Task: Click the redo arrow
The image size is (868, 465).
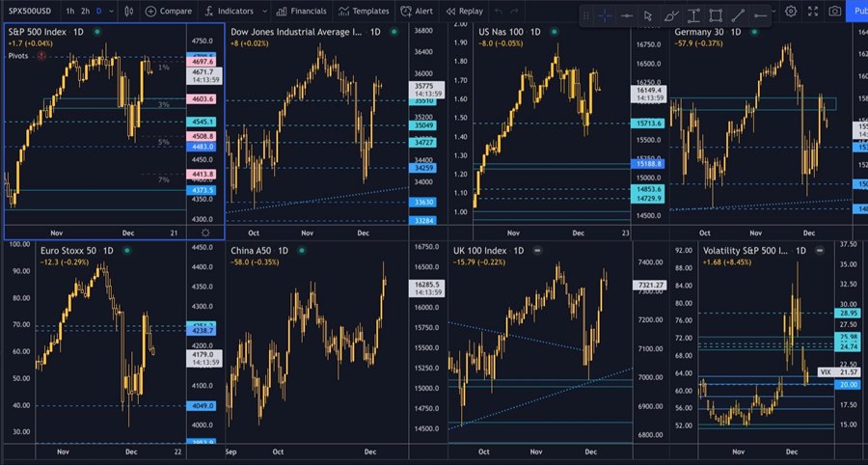Action: 515,11
